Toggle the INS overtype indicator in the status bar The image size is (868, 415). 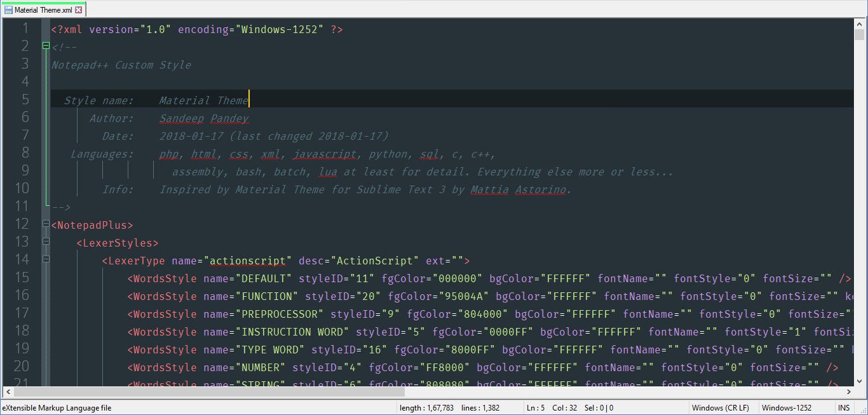coord(844,407)
